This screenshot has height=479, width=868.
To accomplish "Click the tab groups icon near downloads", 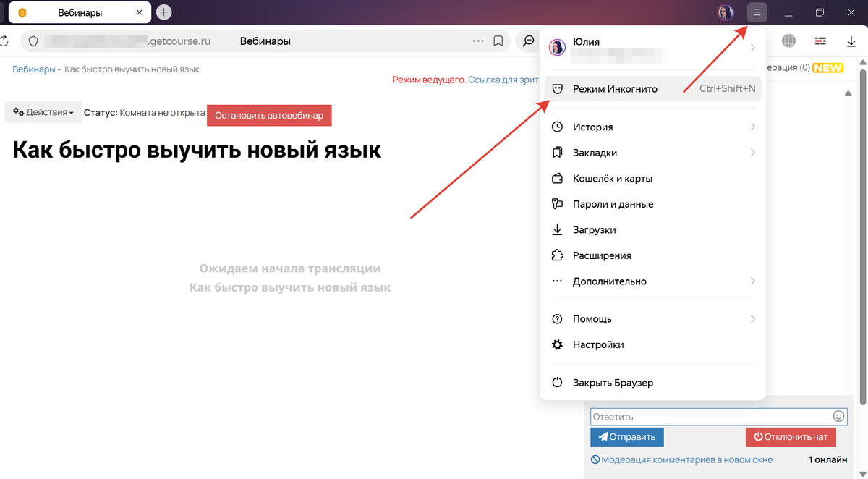I will (820, 41).
